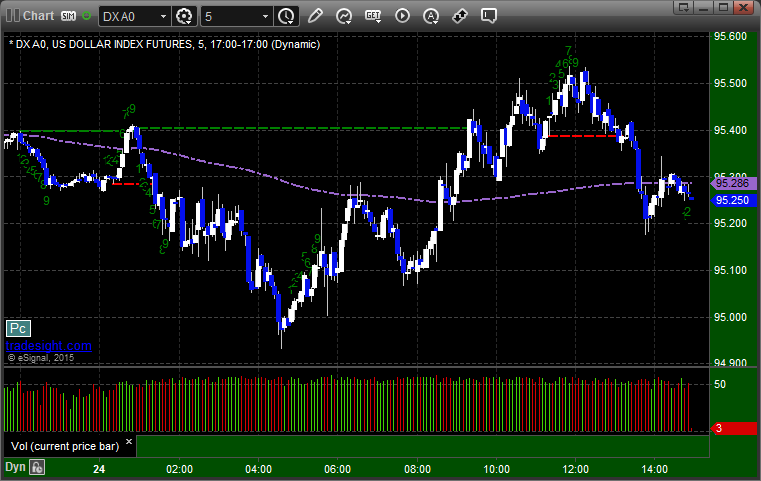The width and height of the screenshot is (761, 481).
Task: Maximize the chart window
Action: click(x=723, y=7)
